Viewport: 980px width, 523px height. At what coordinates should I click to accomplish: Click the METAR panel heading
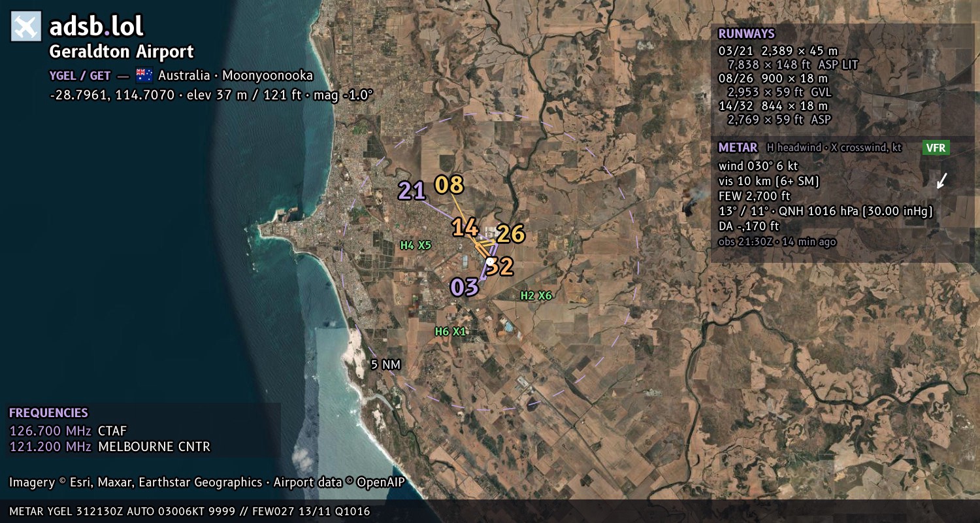(738, 148)
